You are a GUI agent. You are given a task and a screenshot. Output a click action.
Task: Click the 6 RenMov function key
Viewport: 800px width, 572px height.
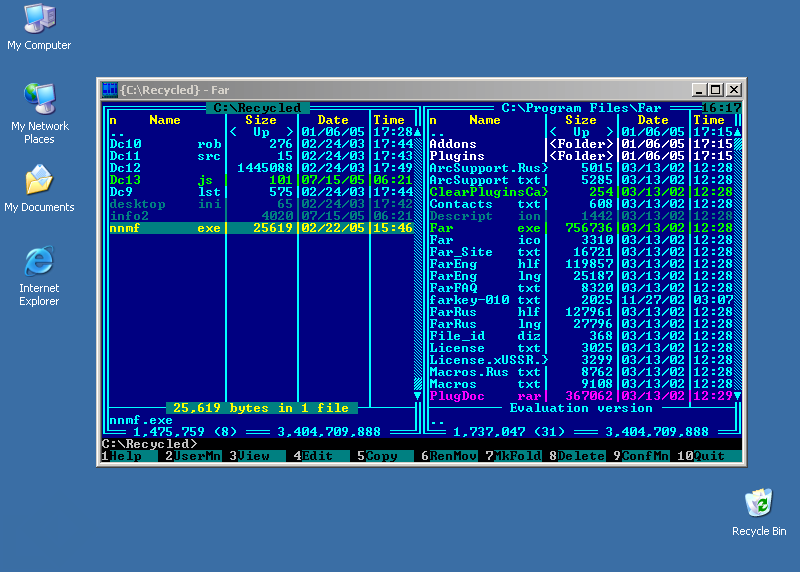pos(449,456)
